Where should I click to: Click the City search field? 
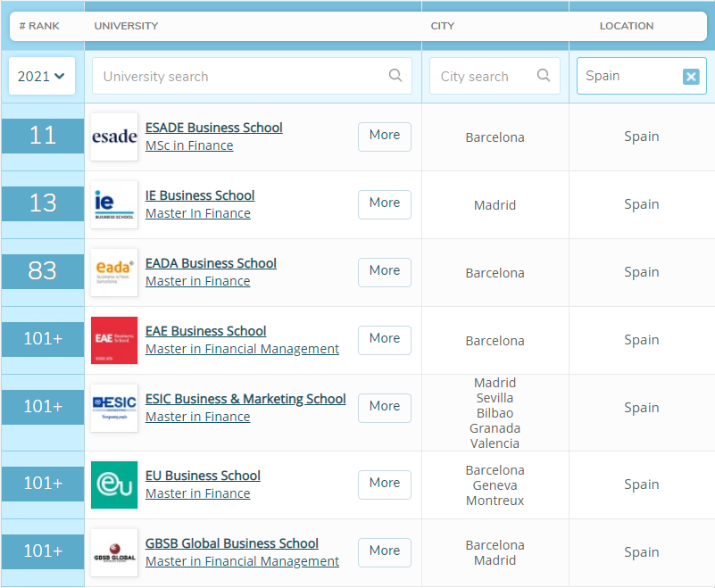pyautogui.click(x=495, y=76)
